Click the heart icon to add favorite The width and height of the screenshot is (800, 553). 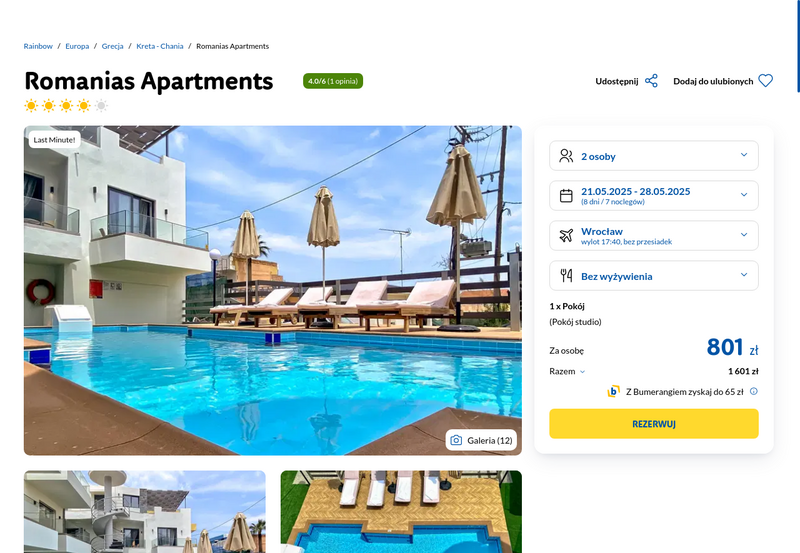(765, 81)
